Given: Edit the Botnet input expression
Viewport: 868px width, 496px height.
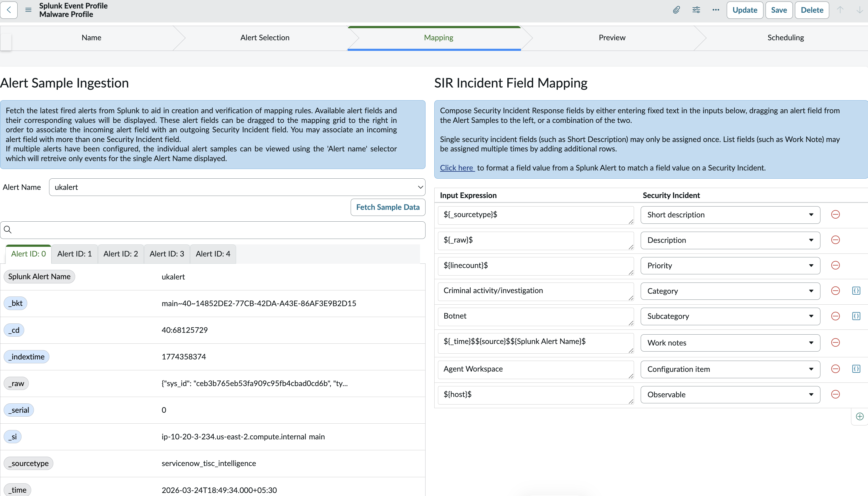Looking at the screenshot, I should 536,317.
